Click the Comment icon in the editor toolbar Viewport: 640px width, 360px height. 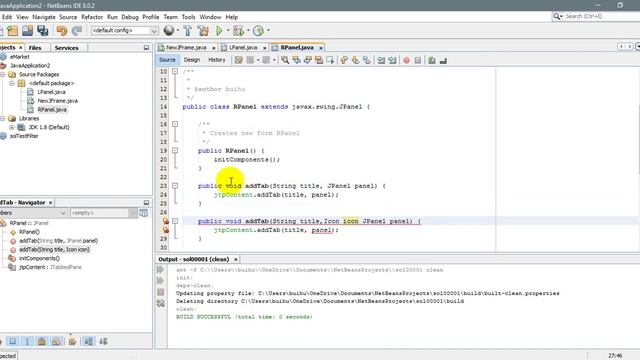pyautogui.click(x=432, y=60)
